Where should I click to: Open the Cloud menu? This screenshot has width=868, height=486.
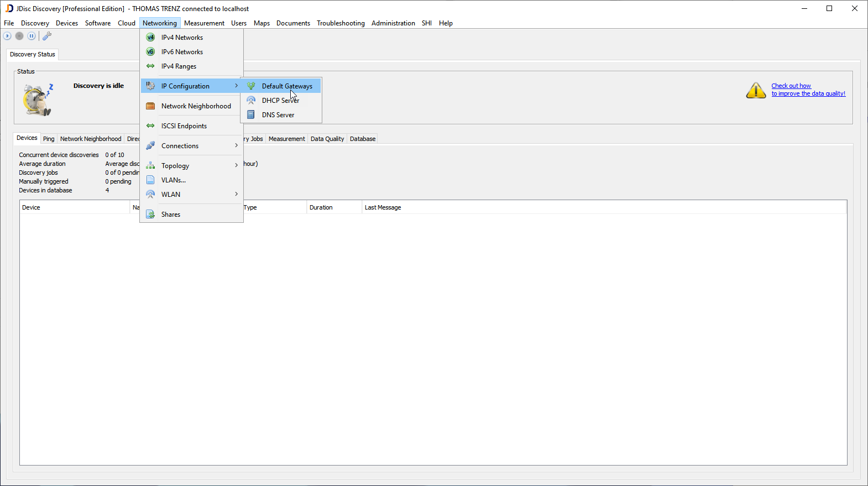pos(127,23)
